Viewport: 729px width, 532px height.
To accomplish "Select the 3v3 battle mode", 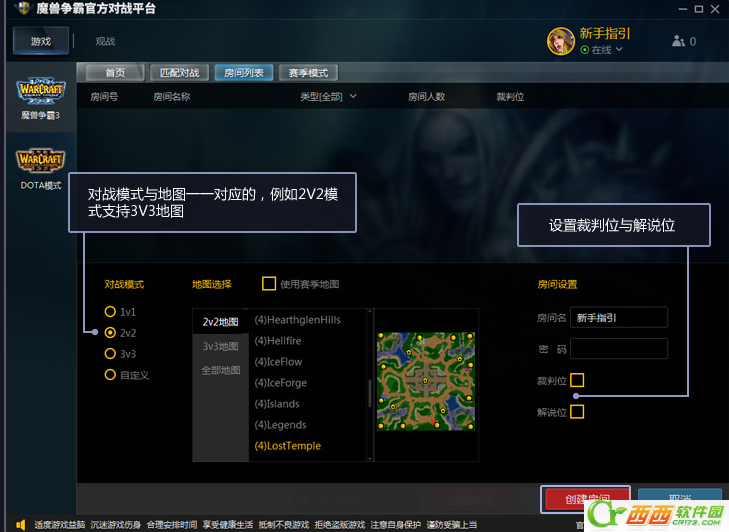I will tap(110, 353).
